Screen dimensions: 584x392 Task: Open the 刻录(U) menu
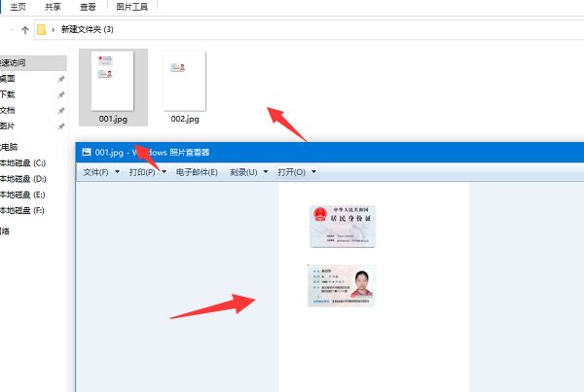[x=243, y=172]
